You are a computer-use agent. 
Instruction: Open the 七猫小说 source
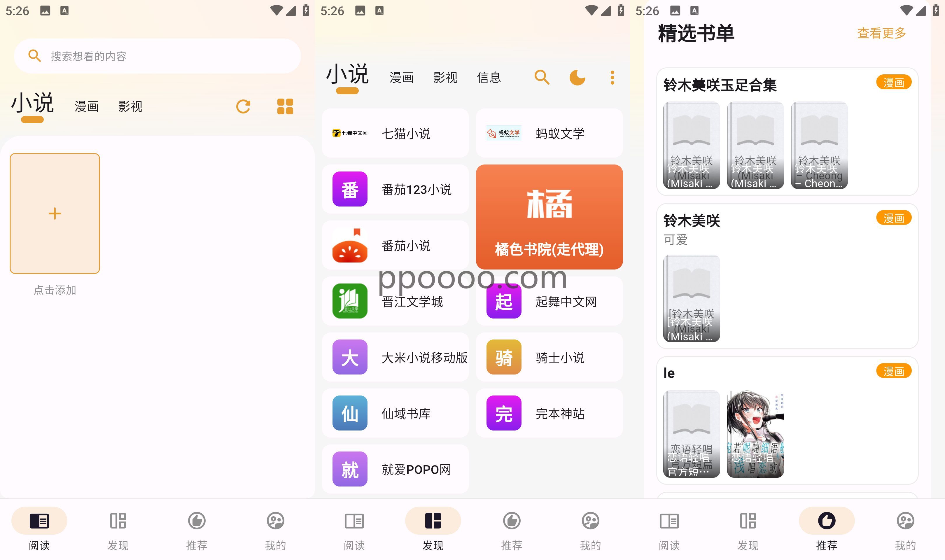click(395, 133)
